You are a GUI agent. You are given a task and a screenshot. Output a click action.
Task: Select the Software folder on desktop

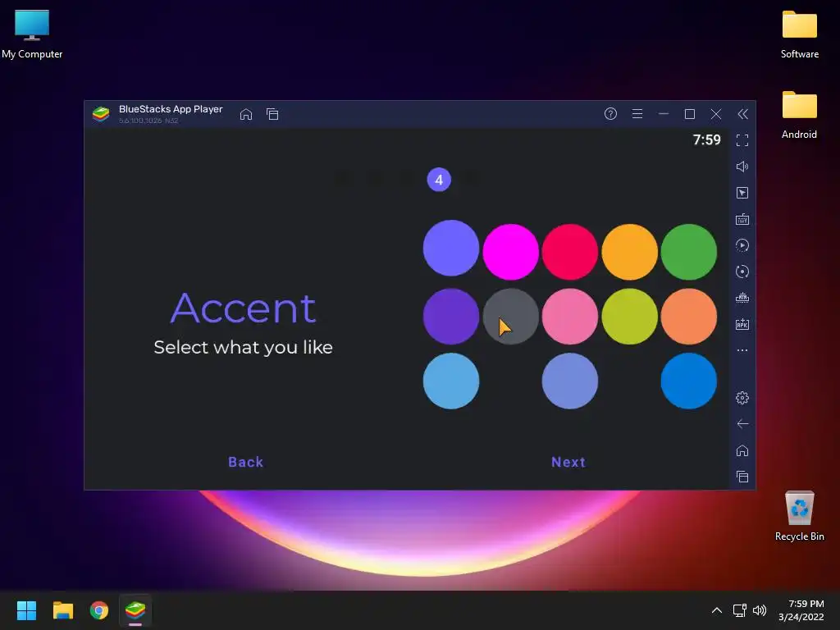[799, 34]
